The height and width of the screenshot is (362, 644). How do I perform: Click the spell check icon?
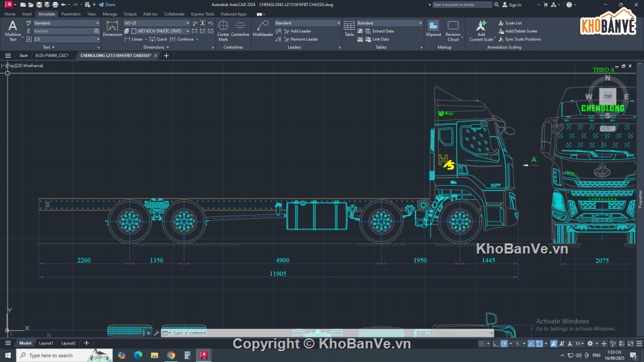pos(28,23)
